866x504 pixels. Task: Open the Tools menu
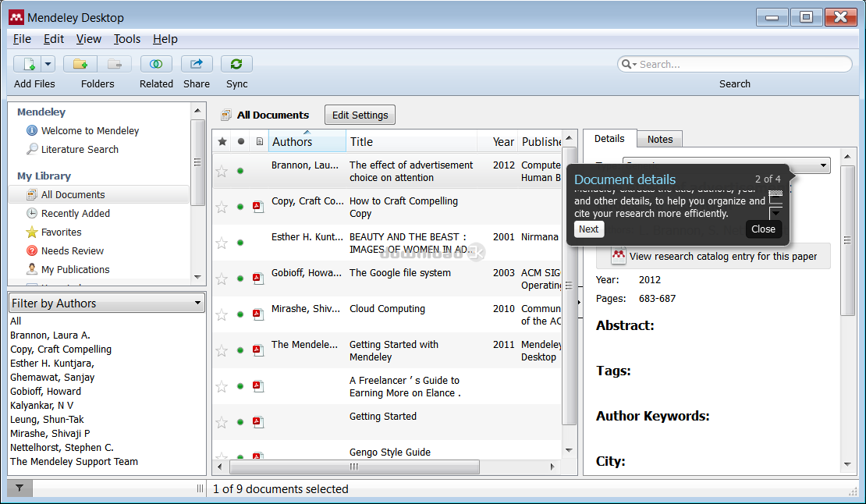pyautogui.click(x=127, y=39)
